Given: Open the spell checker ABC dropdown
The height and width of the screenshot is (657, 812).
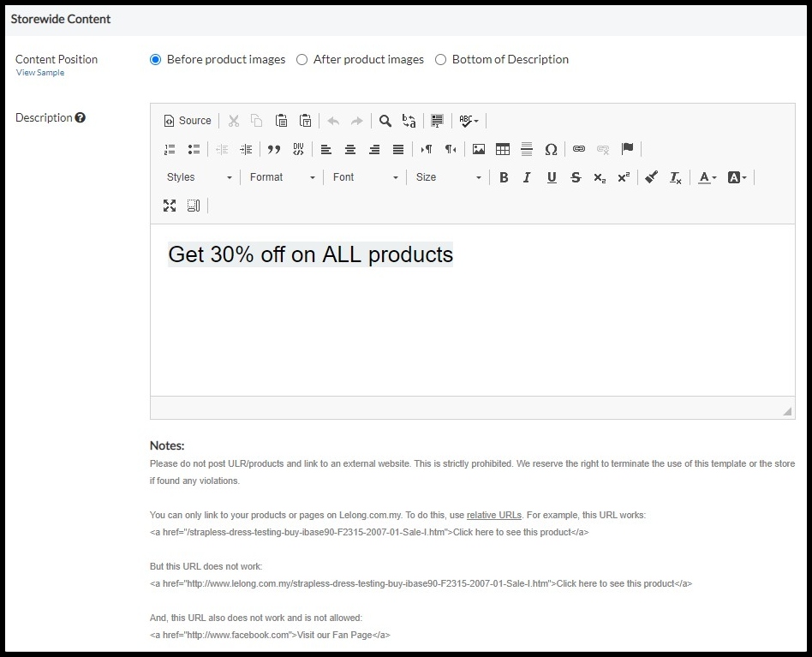Looking at the screenshot, I should tap(469, 121).
